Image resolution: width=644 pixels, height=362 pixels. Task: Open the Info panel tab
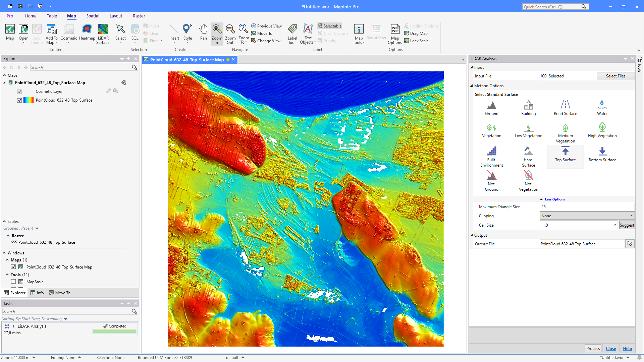pyautogui.click(x=37, y=293)
